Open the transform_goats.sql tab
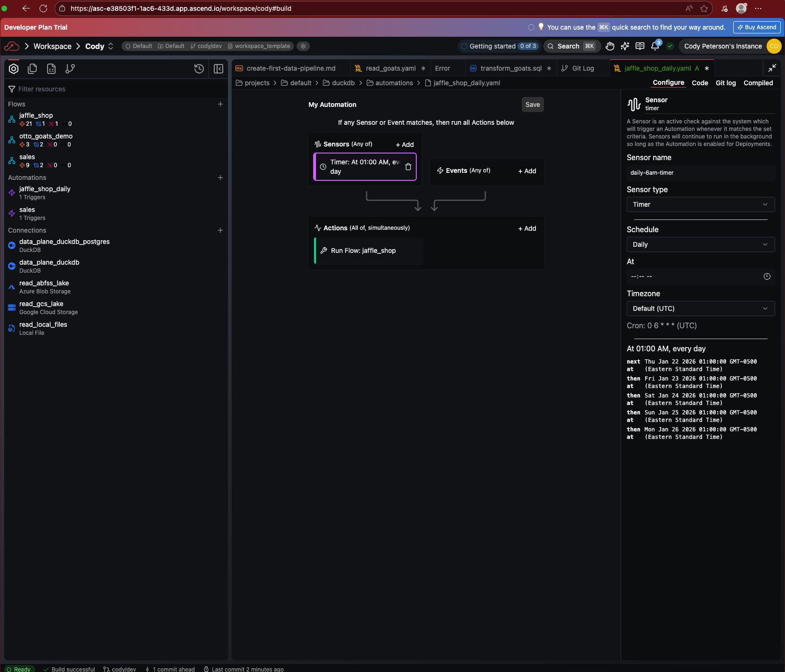The height and width of the screenshot is (672, 785). tap(510, 68)
